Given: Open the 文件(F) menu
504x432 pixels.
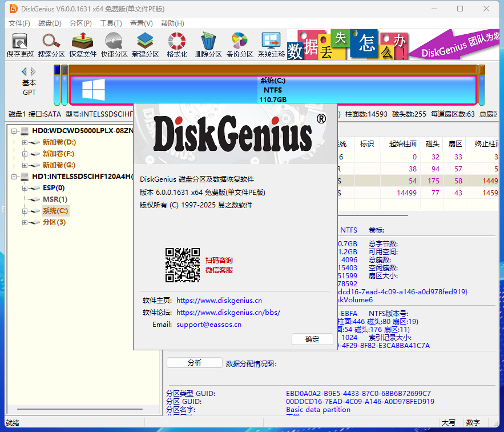Looking at the screenshot, I should click(x=19, y=23).
